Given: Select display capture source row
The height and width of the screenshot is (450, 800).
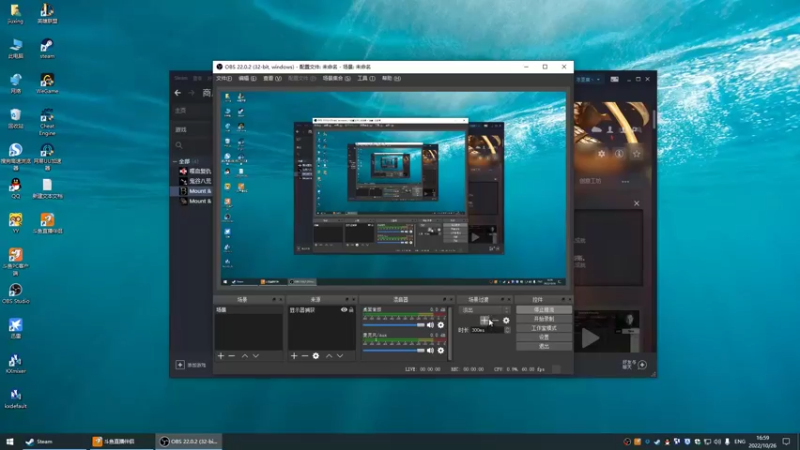Looking at the screenshot, I should (321, 310).
